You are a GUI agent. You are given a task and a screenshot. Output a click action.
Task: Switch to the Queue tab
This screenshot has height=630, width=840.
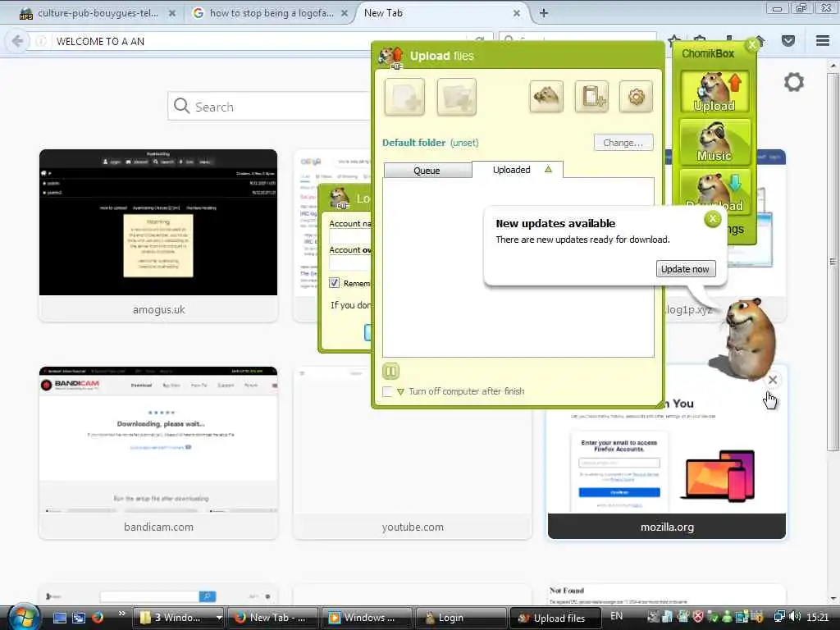427,171
